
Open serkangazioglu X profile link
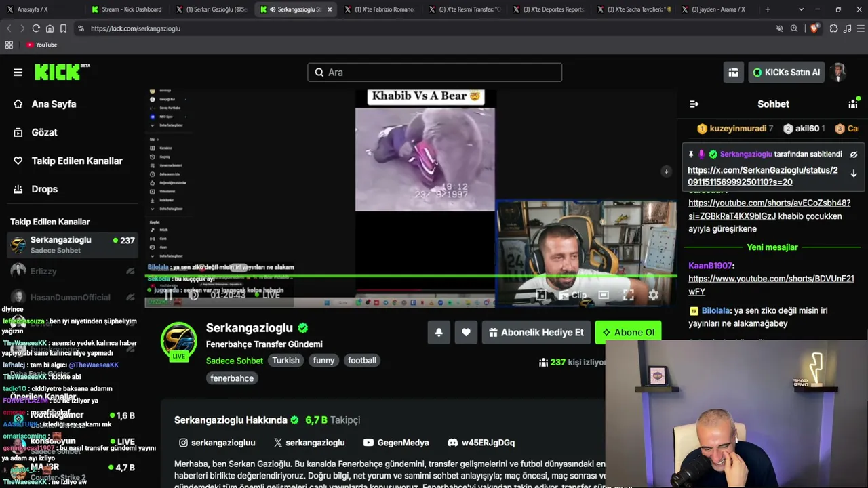pos(309,443)
